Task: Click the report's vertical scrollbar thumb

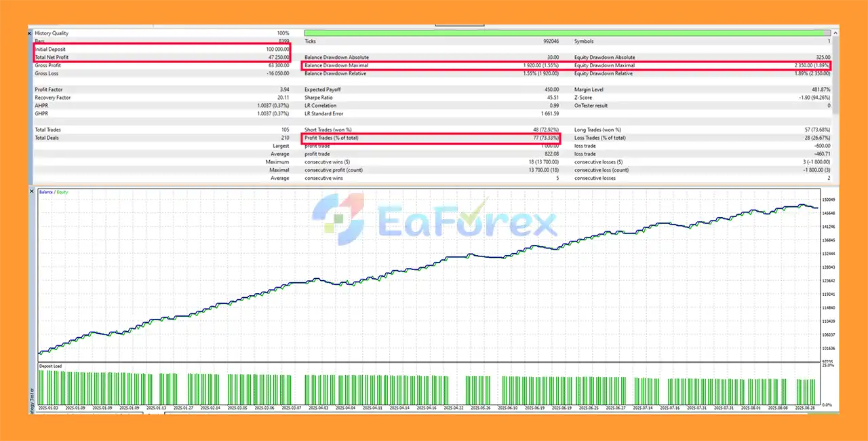Action: point(835,75)
